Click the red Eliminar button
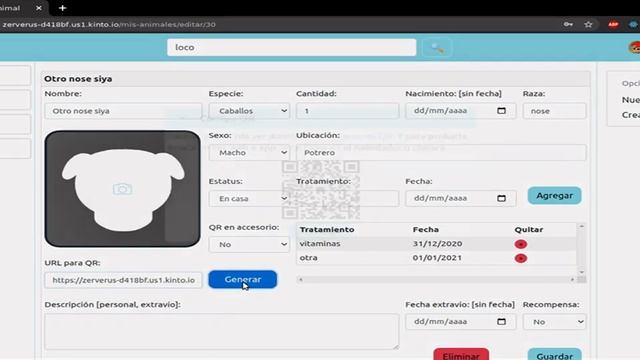Image resolution: width=640 pixels, height=360 pixels. click(461, 354)
